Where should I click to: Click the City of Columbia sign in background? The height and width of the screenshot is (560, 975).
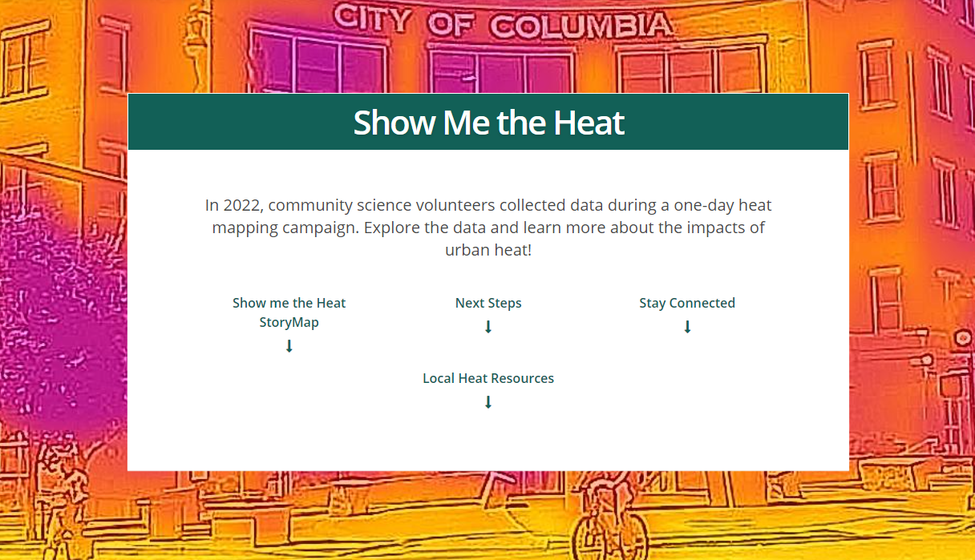pos(503,22)
